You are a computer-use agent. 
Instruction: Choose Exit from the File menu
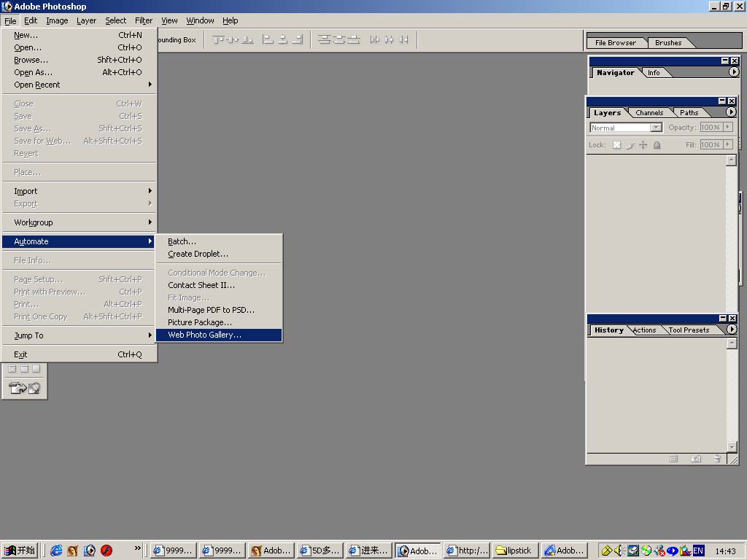pyautogui.click(x=79, y=354)
